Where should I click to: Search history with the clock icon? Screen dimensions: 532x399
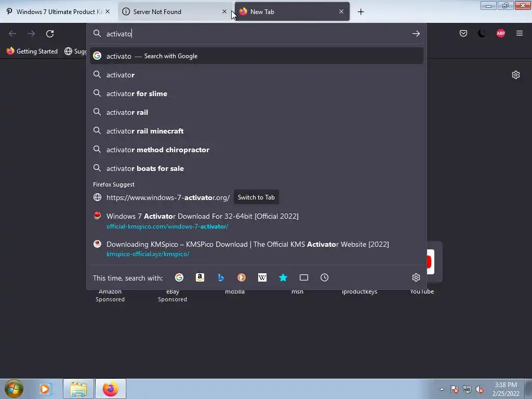point(324,277)
